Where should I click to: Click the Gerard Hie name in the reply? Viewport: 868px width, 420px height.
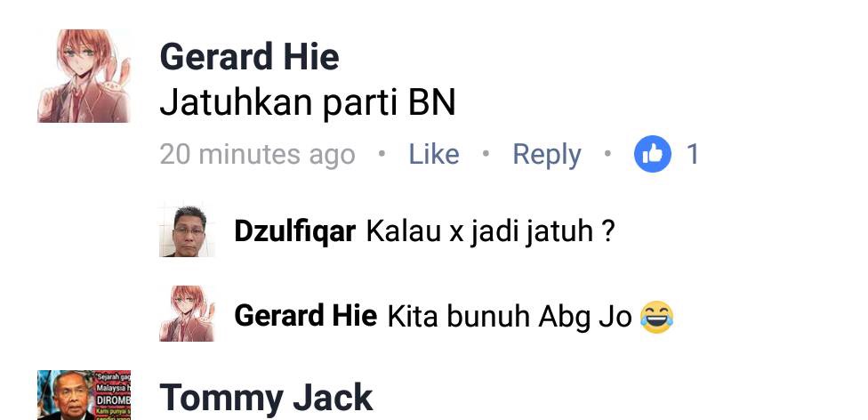[x=306, y=316]
